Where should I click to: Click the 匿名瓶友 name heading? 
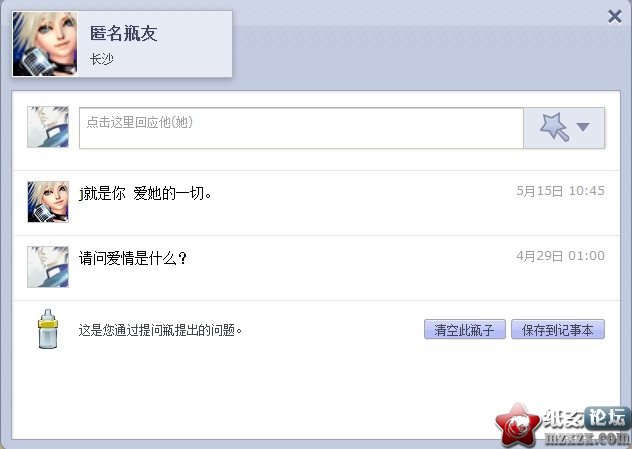tap(123, 33)
